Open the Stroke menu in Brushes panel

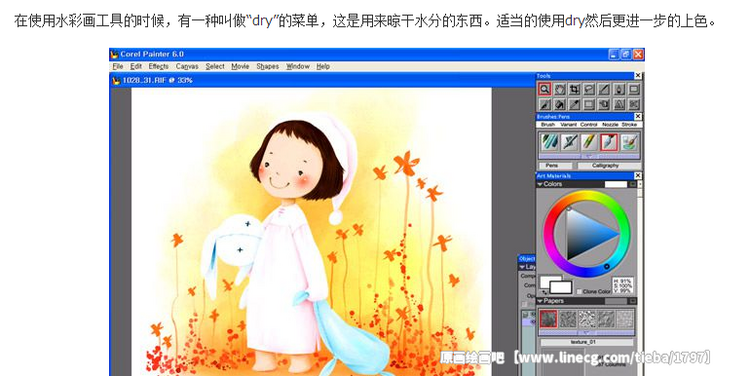point(629,124)
